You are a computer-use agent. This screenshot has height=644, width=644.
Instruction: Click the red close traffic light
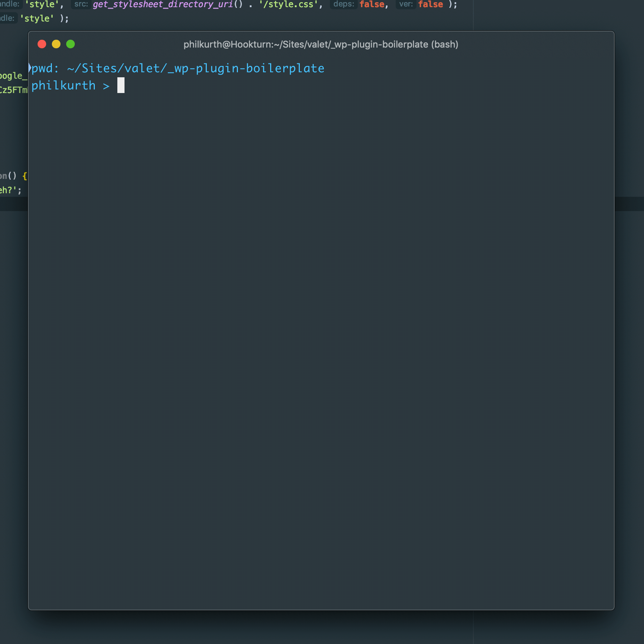42,44
